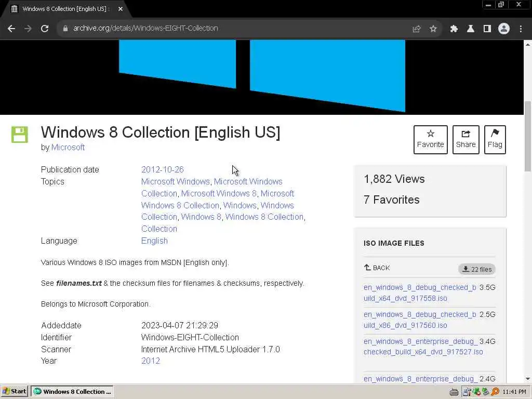Click the Windows 8 Collection taskbar button
The image size is (532, 399).
click(72, 391)
